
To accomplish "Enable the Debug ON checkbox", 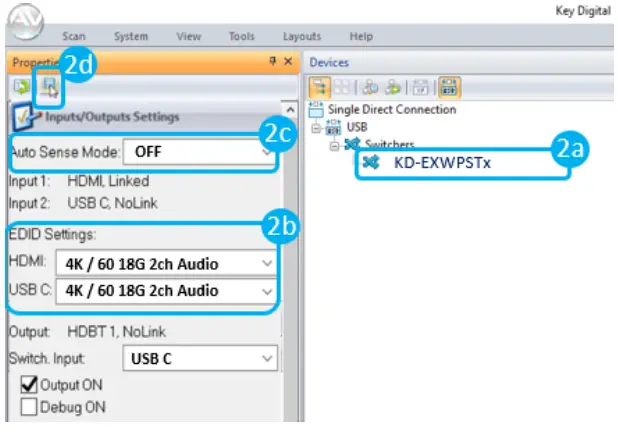I will [x=29, y=407].
